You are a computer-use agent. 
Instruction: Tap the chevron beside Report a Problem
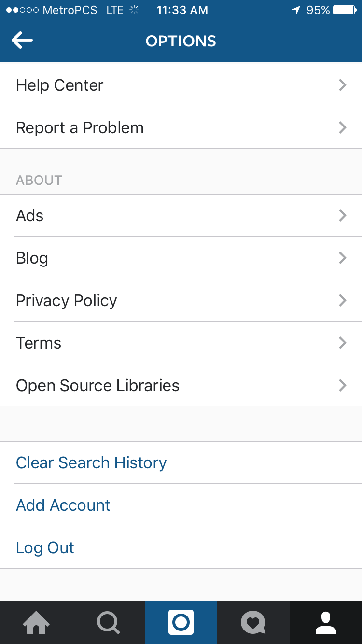[343, 128]
